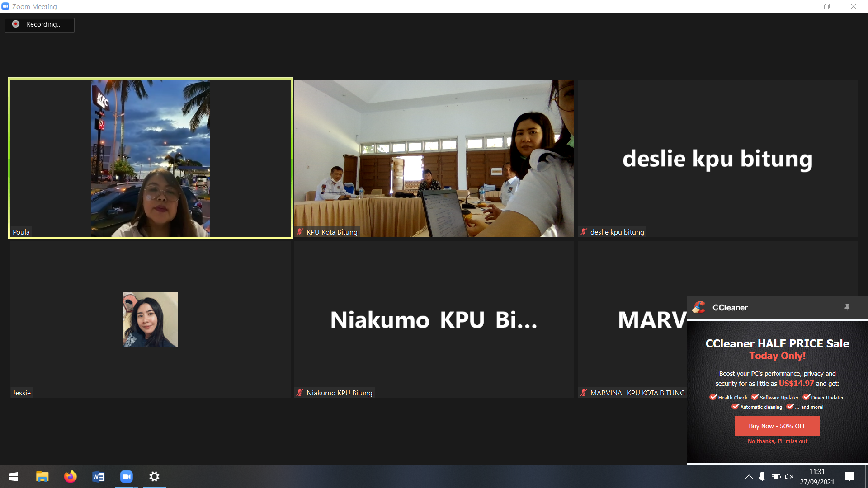Click muted mic icon for MARVINA_KPU KOTA BITUNG
The height and width of the screenshot is (488, 868).
click(584, 393)
